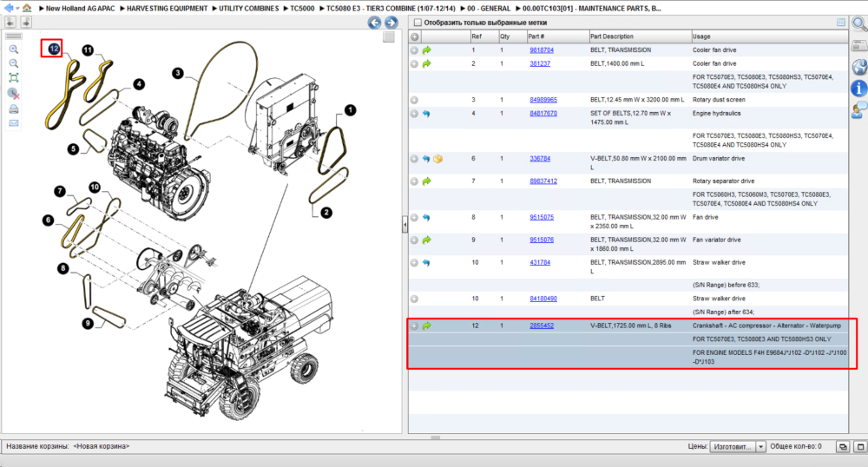Open the search magnifier in right sidebar
868x467 pixels.
tap(859, 23)
